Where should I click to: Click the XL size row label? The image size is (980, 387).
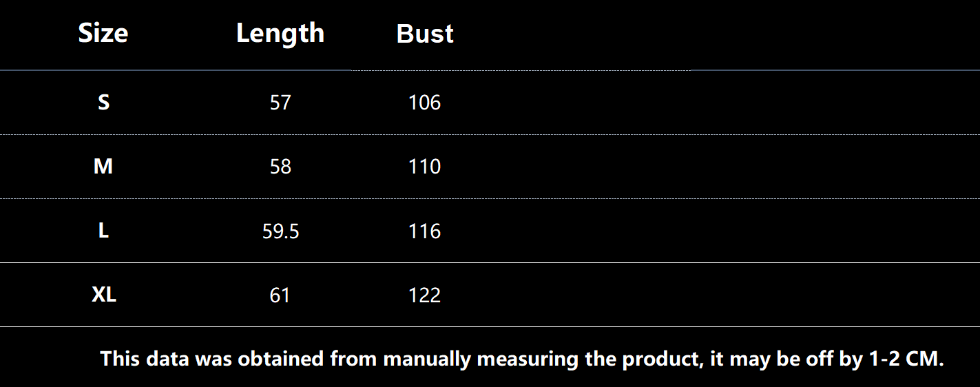pos(104,295)
